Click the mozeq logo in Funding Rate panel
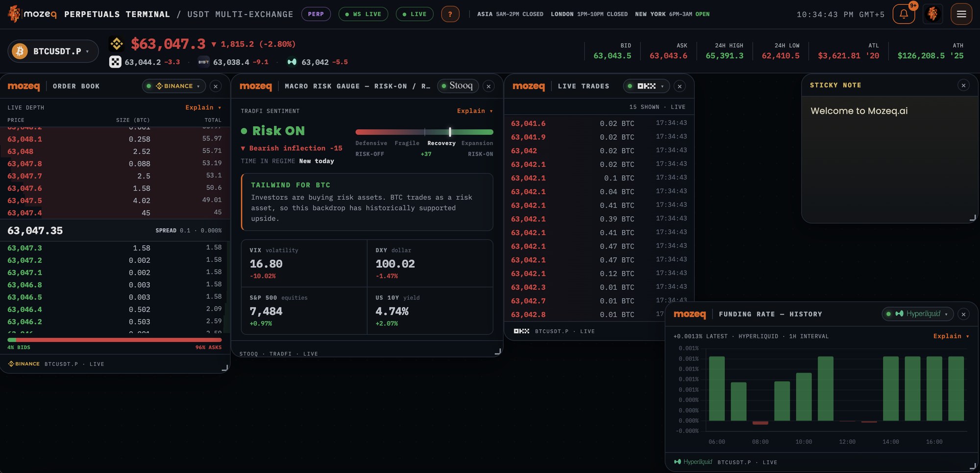The image size is (980, 473). 689,314
